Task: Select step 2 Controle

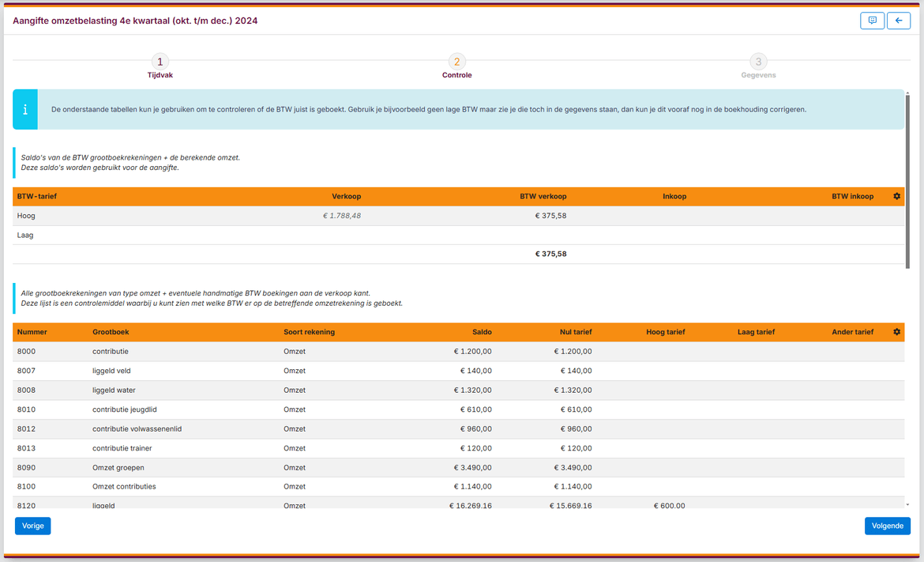Action: click(456, 66)
